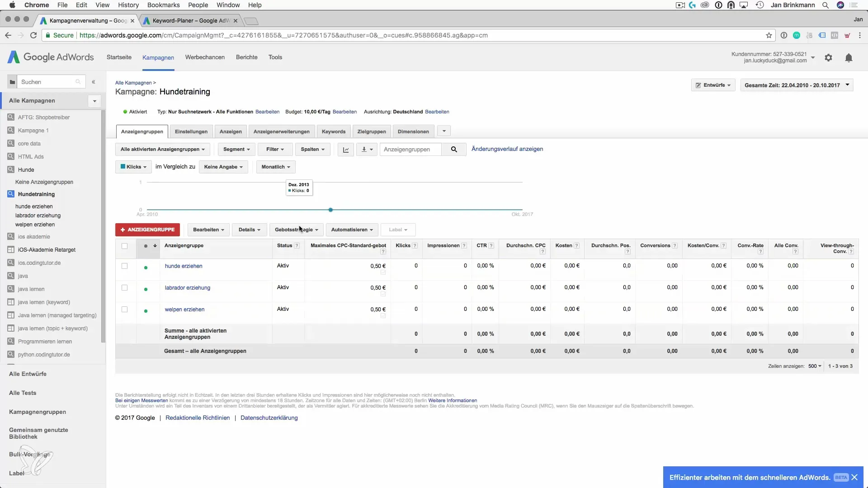Image resolution: width=868 pixels, height=488 pixels.
Task: Open the Automatisieren dropdown
Action: 352,230
